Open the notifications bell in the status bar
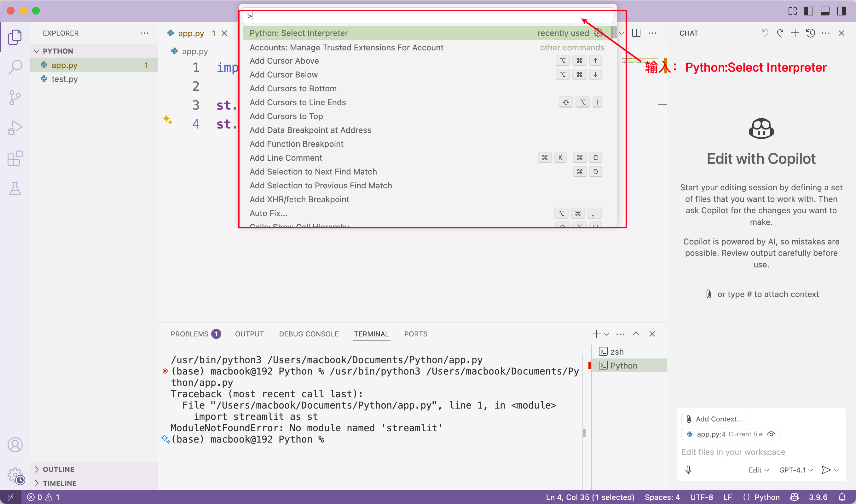The height and width of the screenshot is (504, 856). coord(844,496)
